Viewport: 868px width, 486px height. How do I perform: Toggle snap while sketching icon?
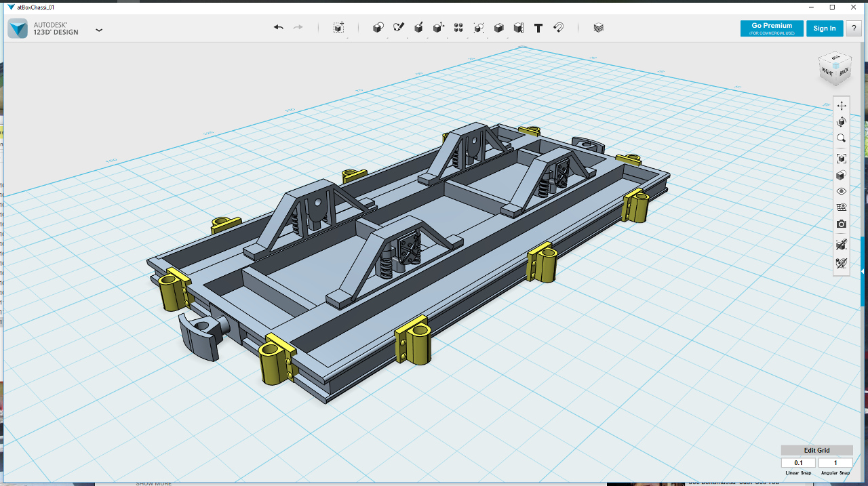[x=842, y=244]
